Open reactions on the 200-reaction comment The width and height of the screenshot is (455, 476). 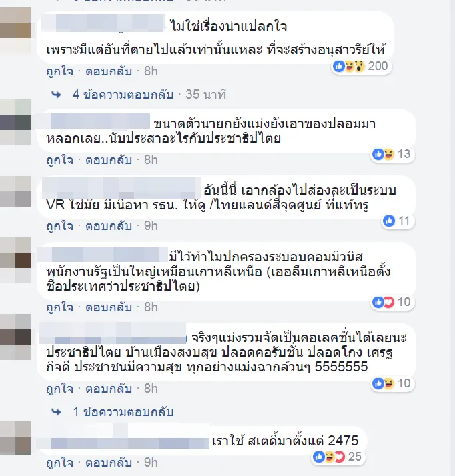coord(360,66)
